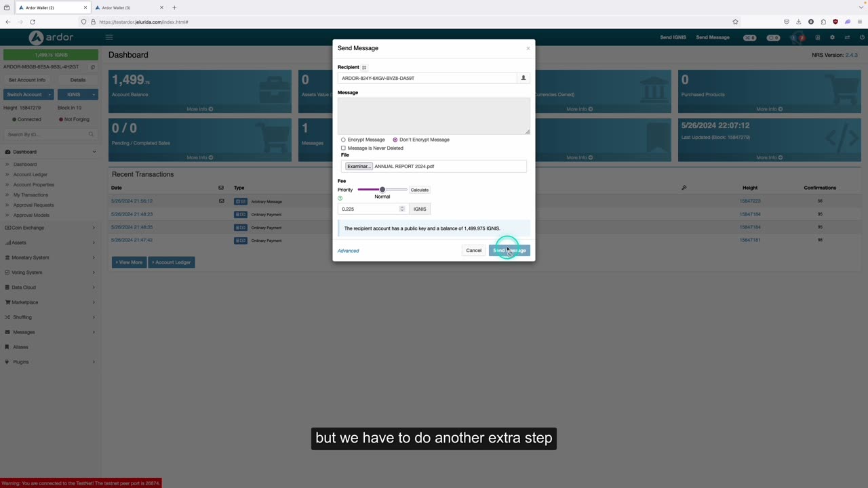Save page to Pocket icon
The image size is (868, 488).
(787, 22)
